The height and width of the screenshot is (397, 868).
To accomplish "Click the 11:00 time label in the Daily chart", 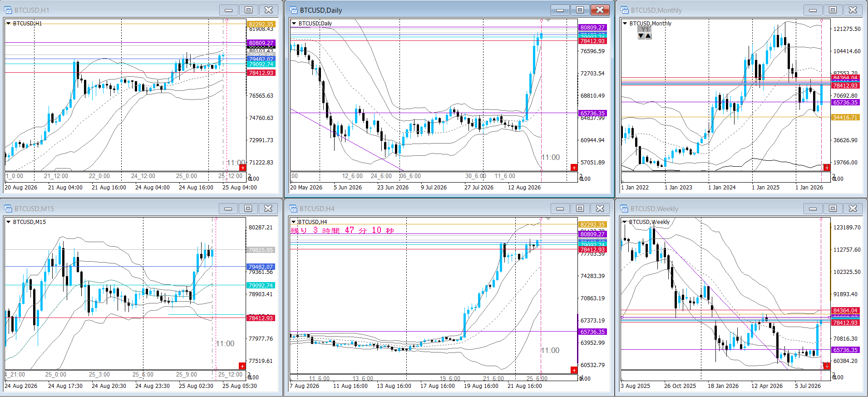I will pyautogui.click(x=551, y=157).
